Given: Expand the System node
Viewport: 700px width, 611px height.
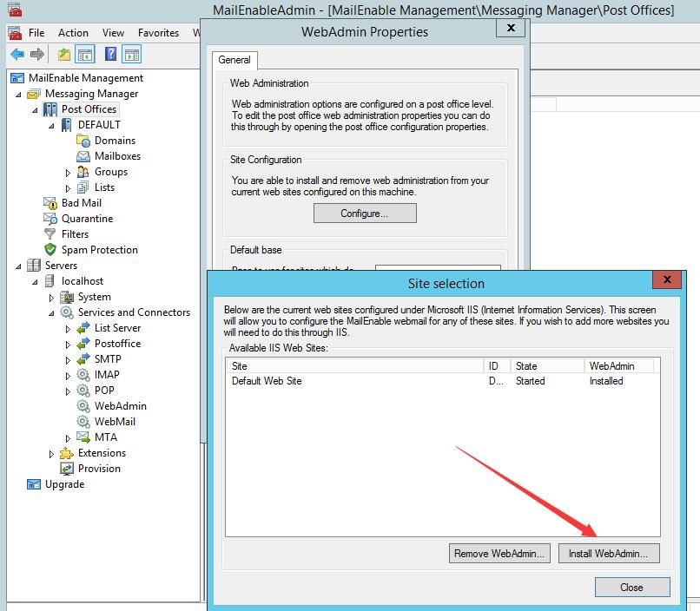Looking at the screenshot, I should pos(51,298).
